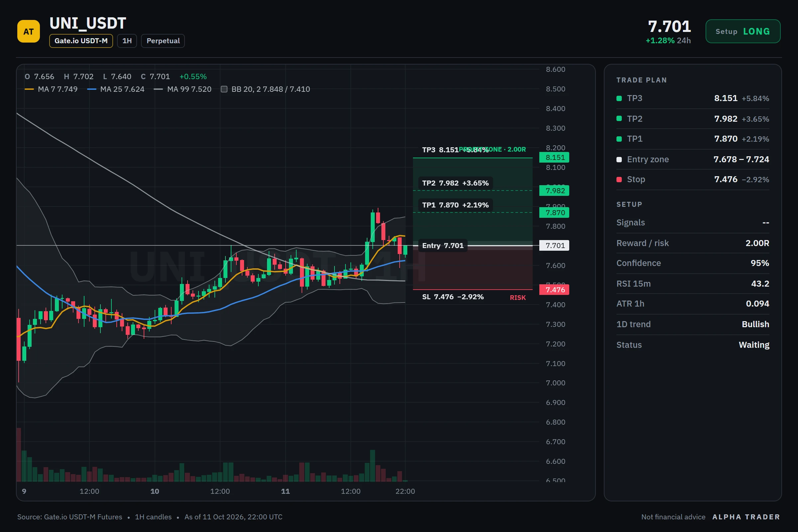Click the MA 25 blue legend line

click(x=92, y=89)
